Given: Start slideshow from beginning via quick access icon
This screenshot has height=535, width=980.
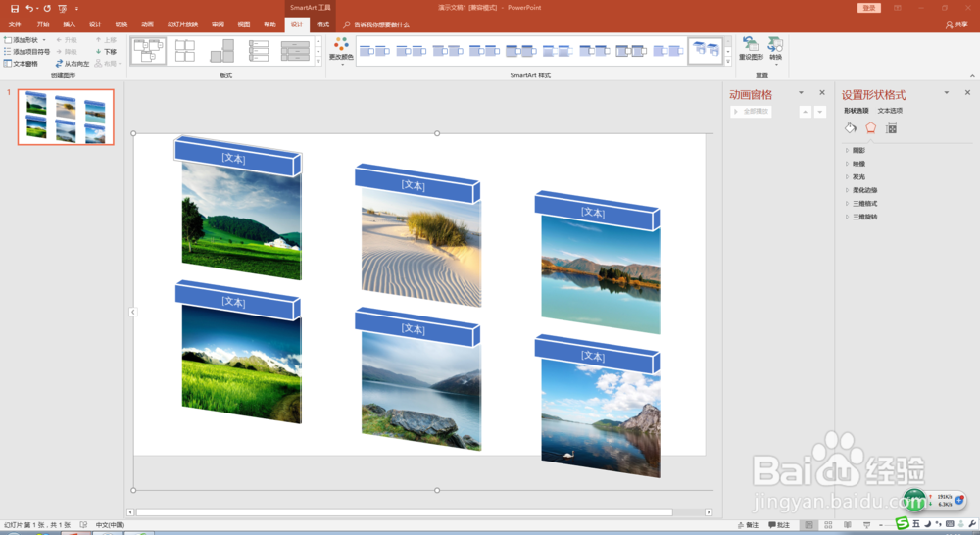Looking at the screenshot, I should [x=63, y=8].
